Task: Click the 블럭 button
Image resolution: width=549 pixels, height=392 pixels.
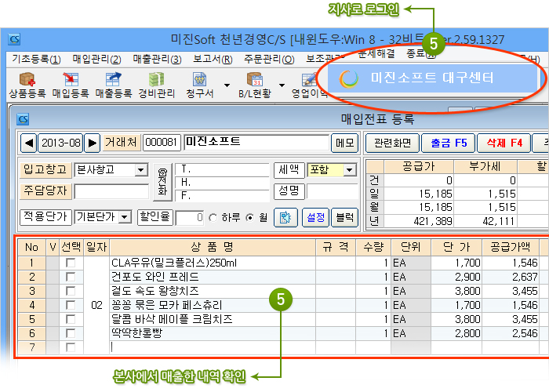Action: click(345, 217)
